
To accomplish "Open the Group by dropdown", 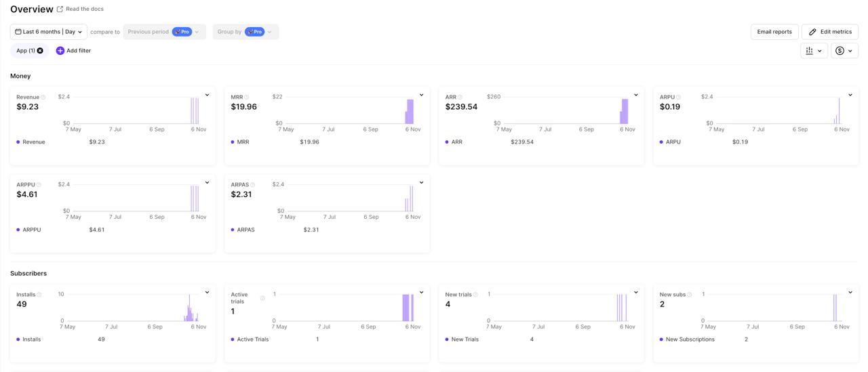I will point(245,32).
